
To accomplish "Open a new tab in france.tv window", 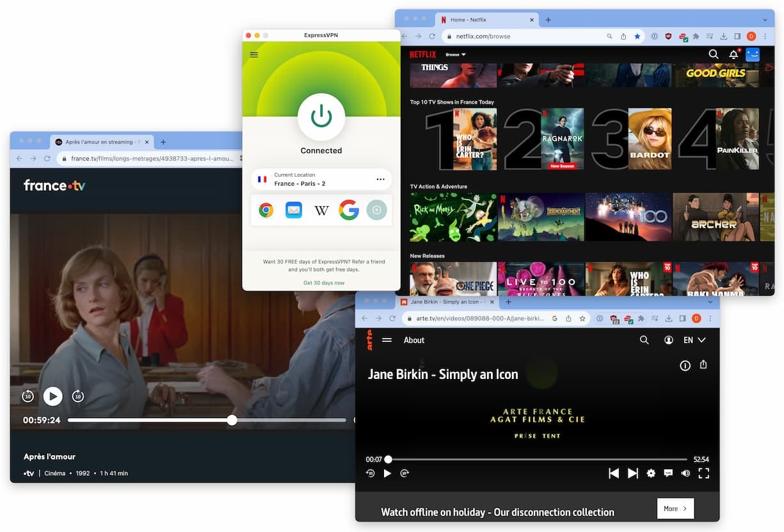I will (x=163, y=142).
